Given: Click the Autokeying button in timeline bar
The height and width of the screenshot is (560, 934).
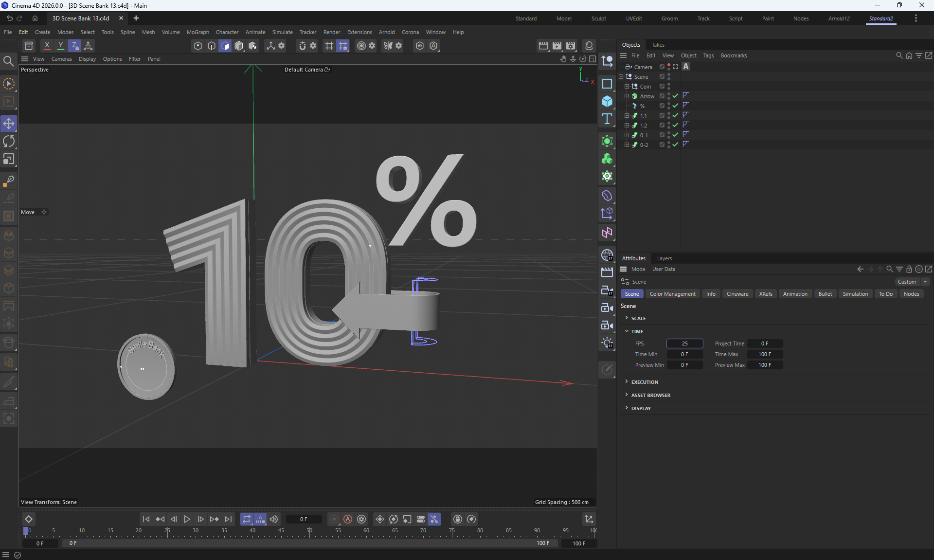Looking at the screenshot, I should (x=348, y=519).
